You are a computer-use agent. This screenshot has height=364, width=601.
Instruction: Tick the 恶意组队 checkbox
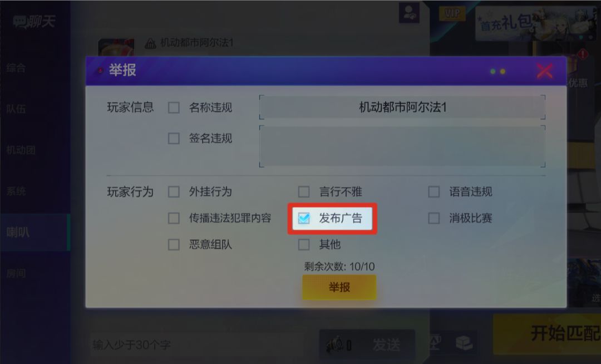click(174, 244)
